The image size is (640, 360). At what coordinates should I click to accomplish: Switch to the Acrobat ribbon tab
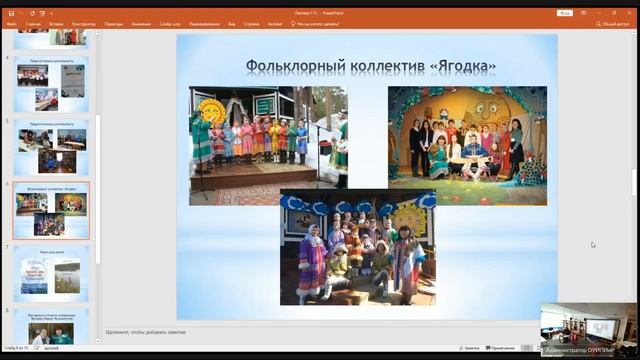point(275,24)
